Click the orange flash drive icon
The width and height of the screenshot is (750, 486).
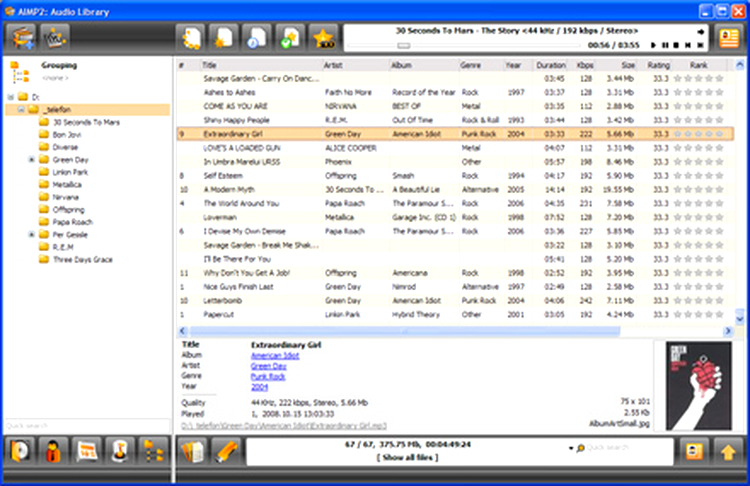pos(226,451)
